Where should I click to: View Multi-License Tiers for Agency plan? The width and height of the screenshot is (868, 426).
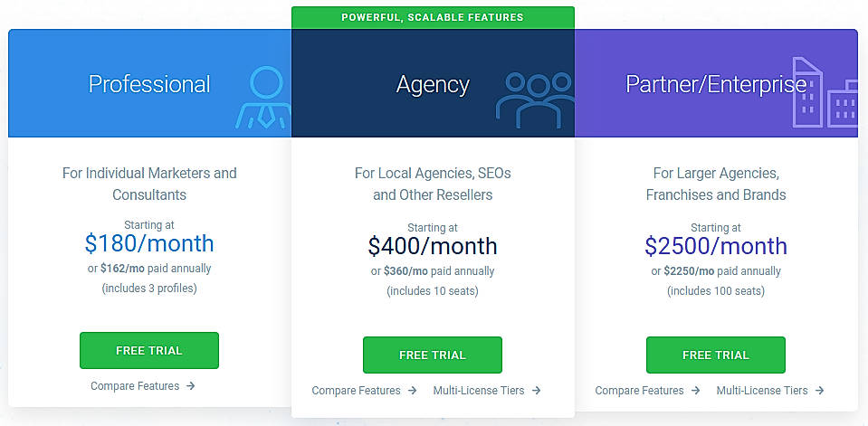point(478,391)
